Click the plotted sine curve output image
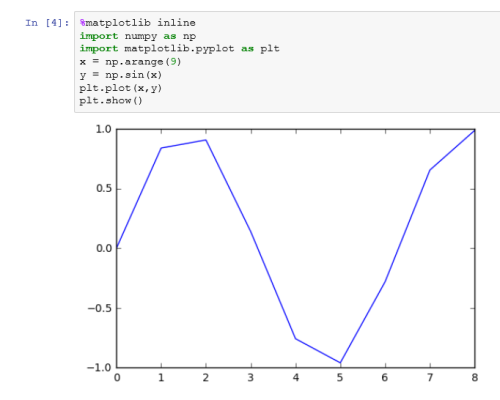 pyautogui.click(x=283, y=254)
